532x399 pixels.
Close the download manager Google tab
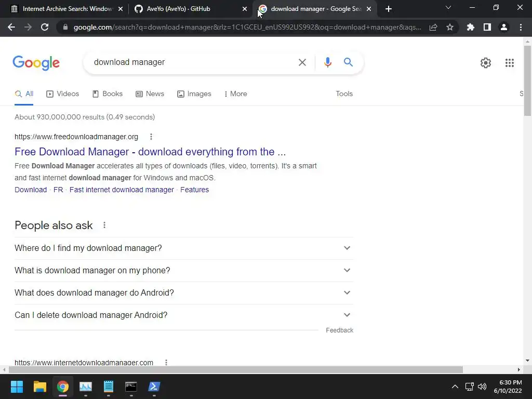point(369,9)
